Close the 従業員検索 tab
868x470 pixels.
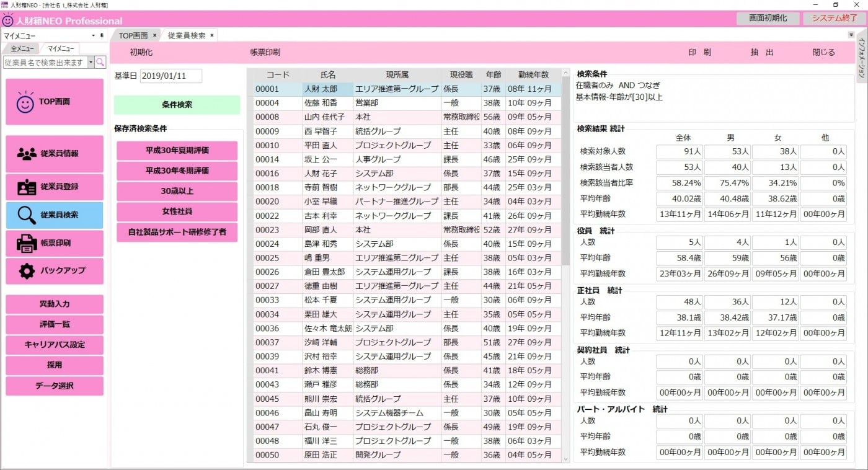click(212, 35)
